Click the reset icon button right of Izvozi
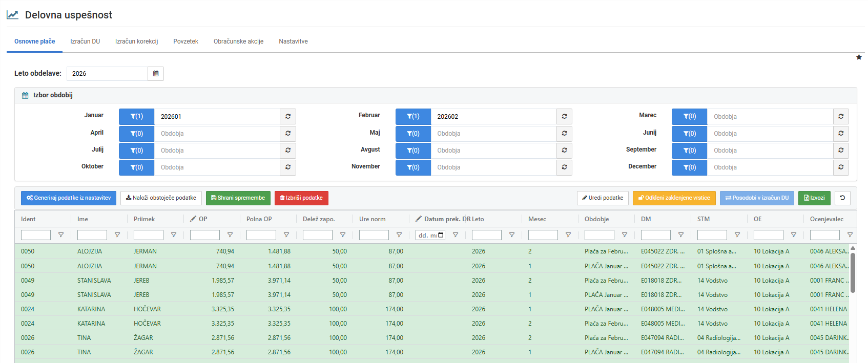868x363 pixels. tap(843, 198)
